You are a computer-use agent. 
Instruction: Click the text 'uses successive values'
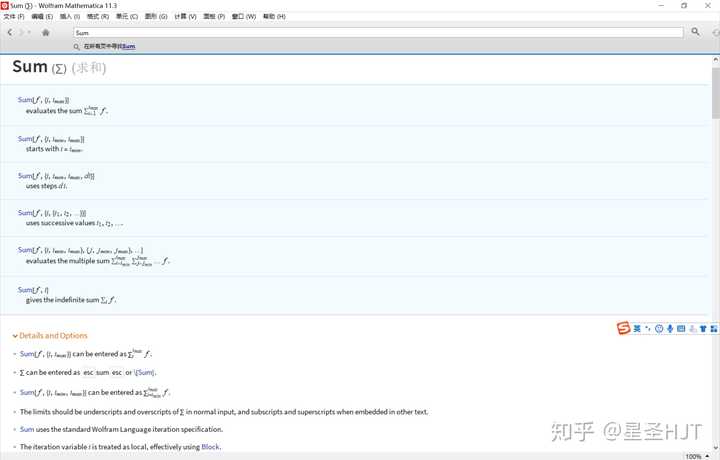(60, 223)
